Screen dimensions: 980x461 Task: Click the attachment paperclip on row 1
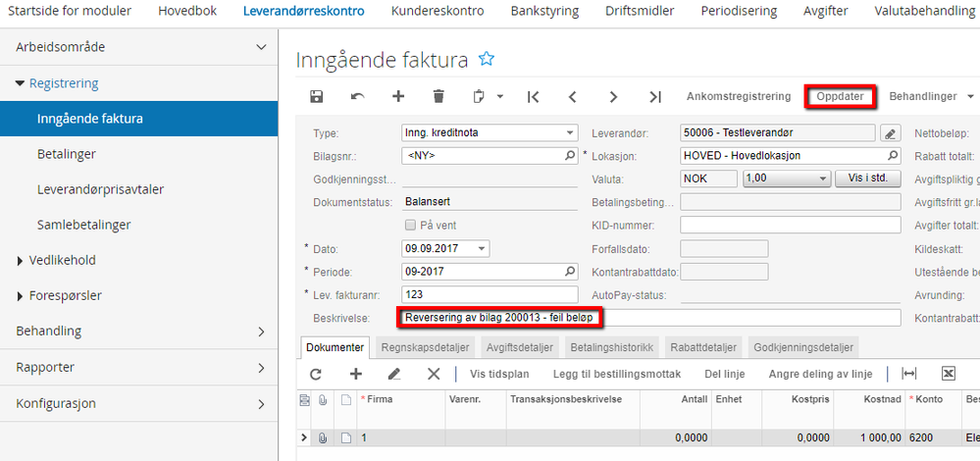coord(323,437)
